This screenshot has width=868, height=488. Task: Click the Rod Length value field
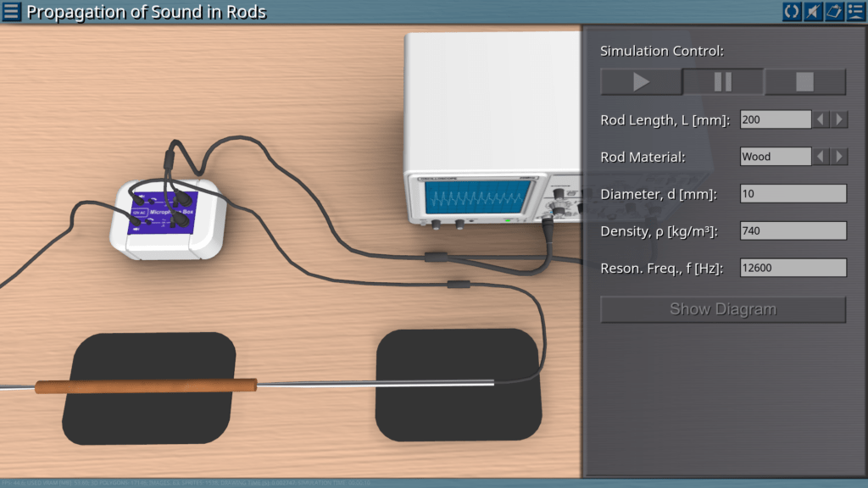tap(775, 119)
